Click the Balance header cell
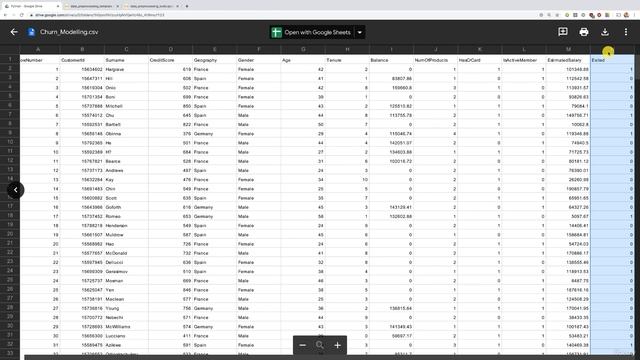 tap(391, 60)
